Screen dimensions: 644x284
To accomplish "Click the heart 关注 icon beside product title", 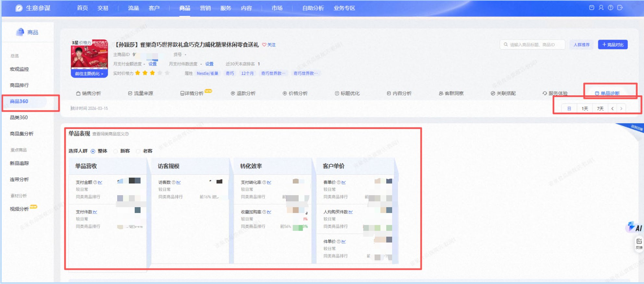I will [264, 45].
